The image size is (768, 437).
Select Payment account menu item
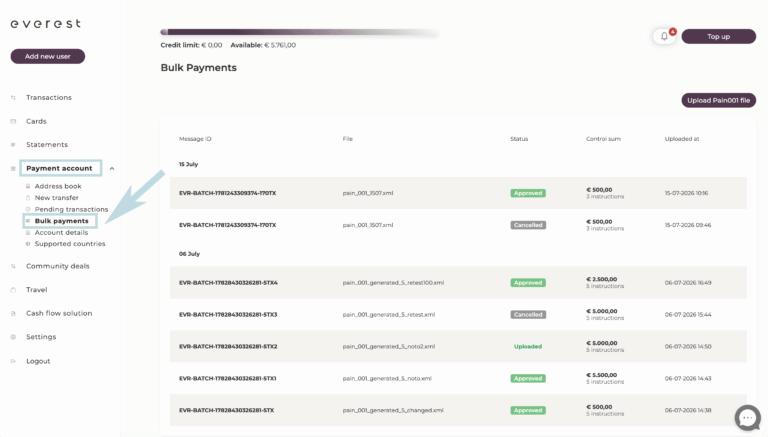(59, 168)
